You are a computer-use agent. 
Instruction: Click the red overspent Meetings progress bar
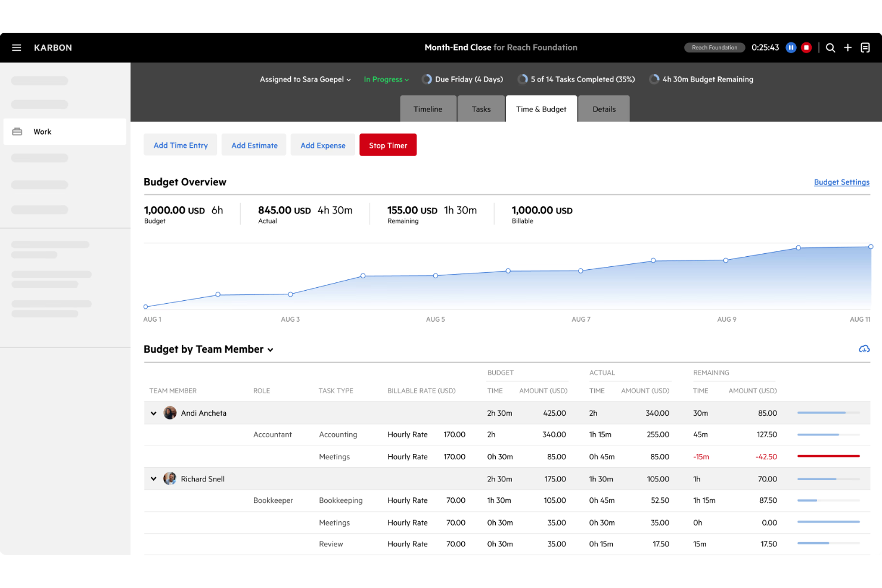(x=828, y=456)
